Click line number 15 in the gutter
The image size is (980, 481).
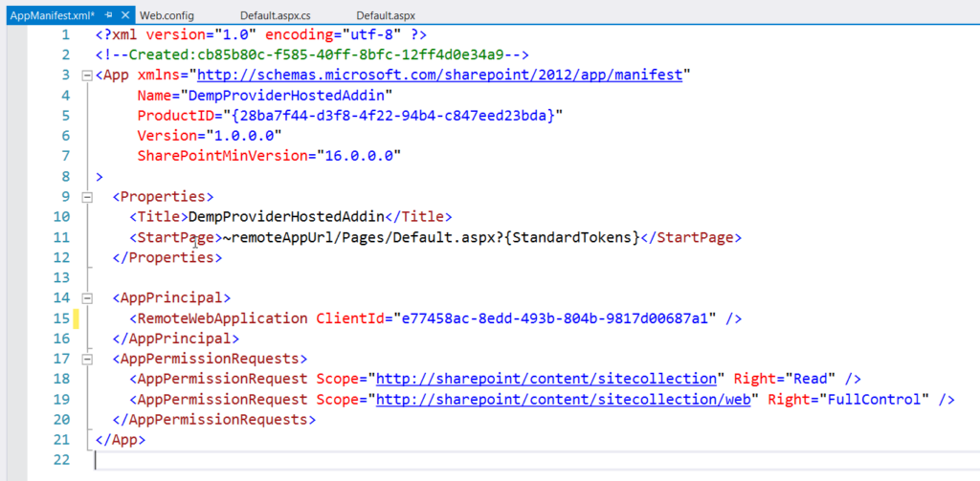tap(61, 318)
